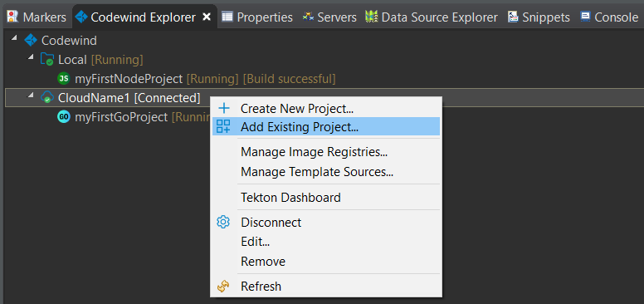Click the JS icon of myFirstNodeProject
The height and width of the screenshot is (304, 644).
[64, 78]
